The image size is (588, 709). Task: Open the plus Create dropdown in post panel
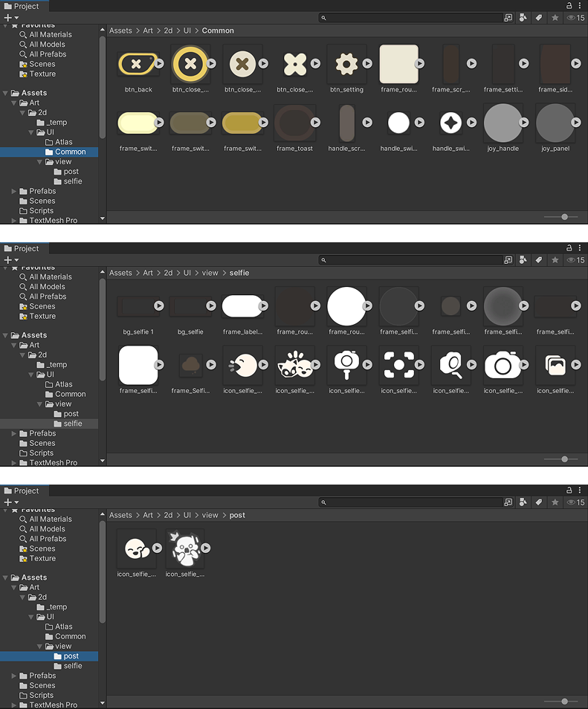pos(11,502)
